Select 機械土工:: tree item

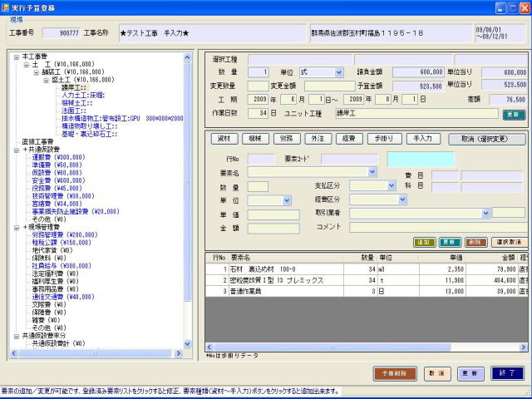76,103
